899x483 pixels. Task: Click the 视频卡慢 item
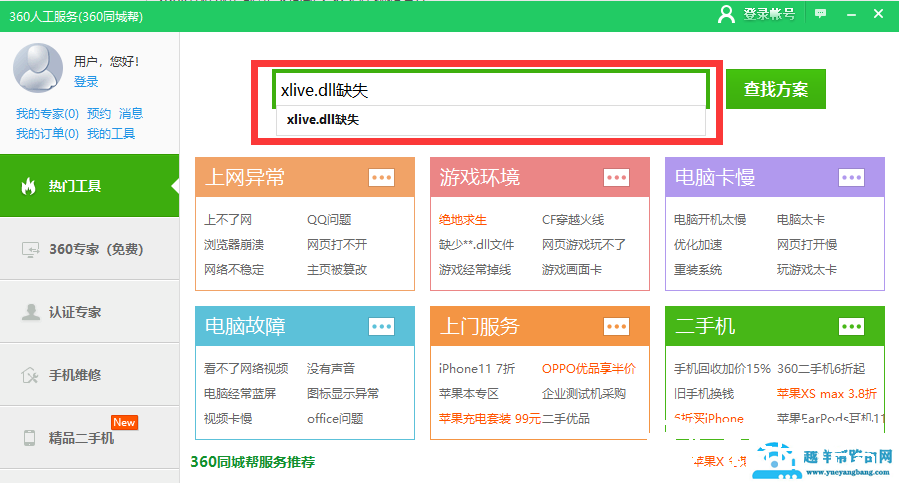point(228,419)
